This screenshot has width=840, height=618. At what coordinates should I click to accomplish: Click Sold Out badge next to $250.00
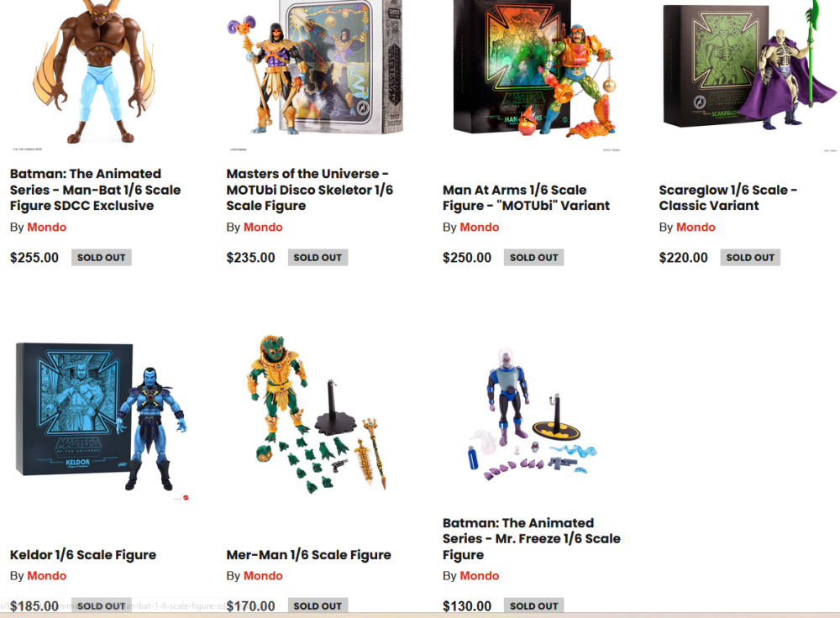coord(533,258)
